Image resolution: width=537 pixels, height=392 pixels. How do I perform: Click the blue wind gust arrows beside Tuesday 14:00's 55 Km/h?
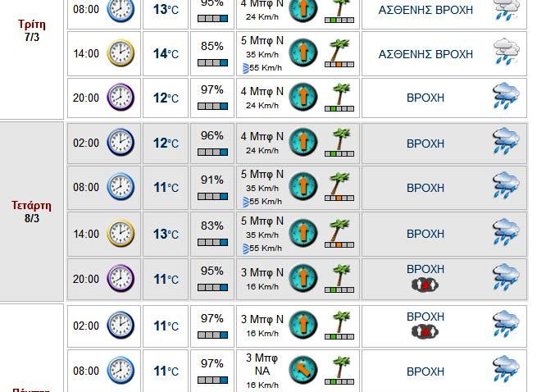[247, 67]
